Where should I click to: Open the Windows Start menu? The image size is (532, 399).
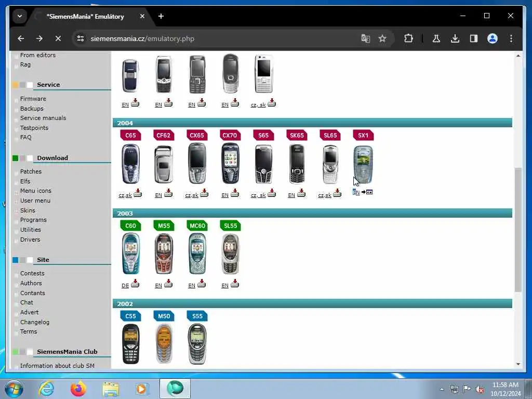tap(14, 389)
